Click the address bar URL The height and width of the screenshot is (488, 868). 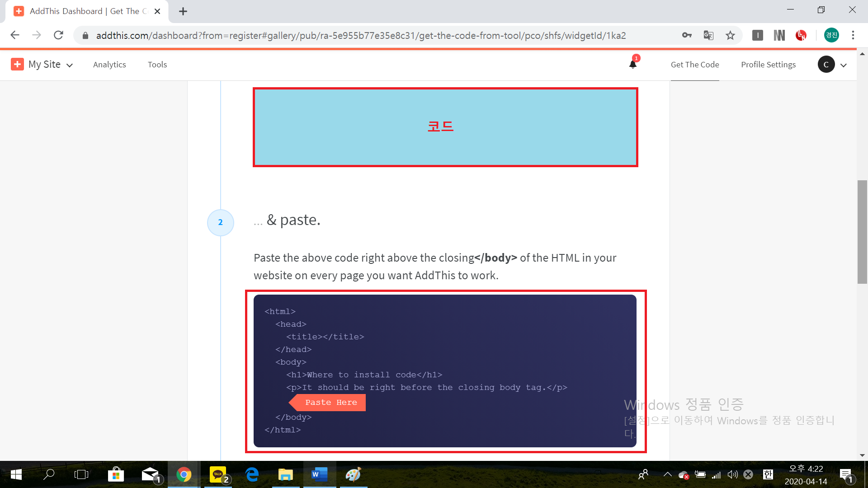point(361,35)
